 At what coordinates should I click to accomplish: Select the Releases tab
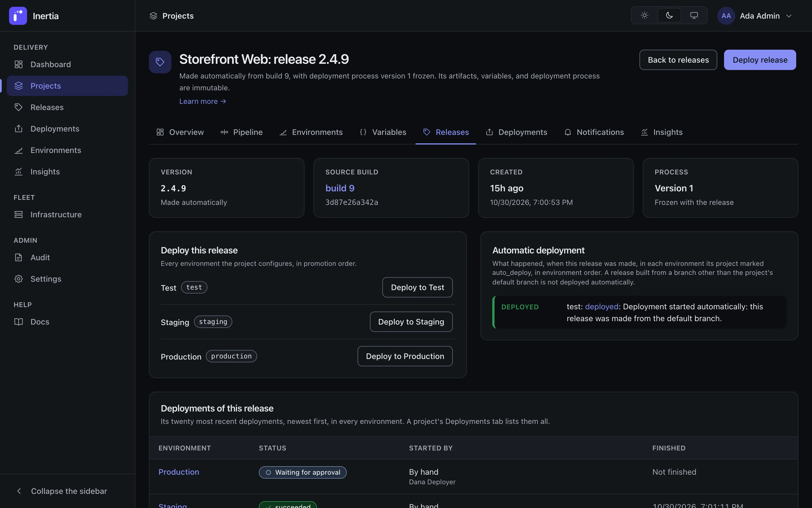click(446, 132)
